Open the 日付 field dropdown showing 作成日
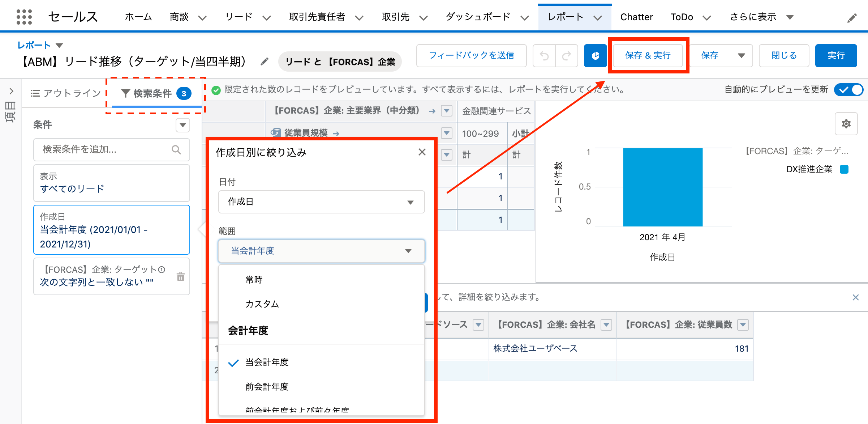Screen dimensions: 868x424 click(x=321, y=202)
